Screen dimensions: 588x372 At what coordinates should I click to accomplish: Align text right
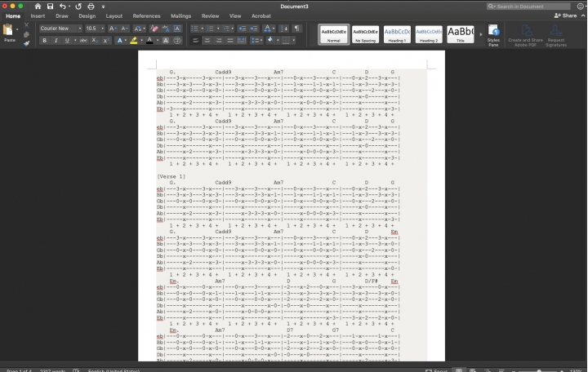click(219, 41)
